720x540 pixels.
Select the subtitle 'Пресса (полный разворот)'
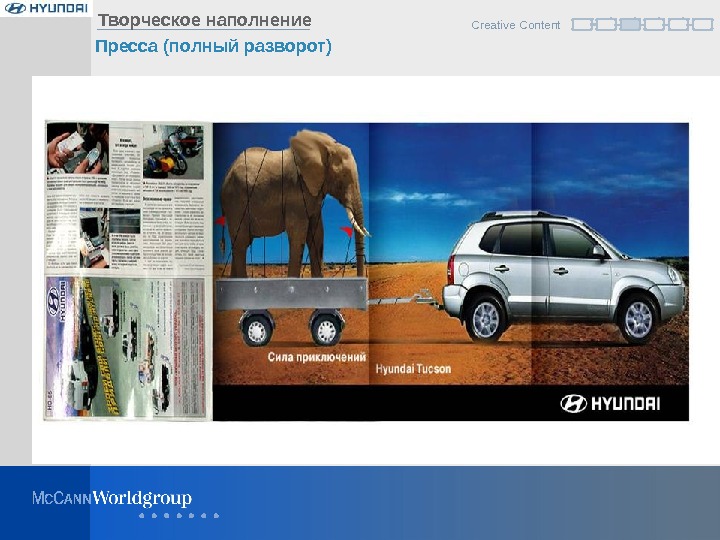213,46
